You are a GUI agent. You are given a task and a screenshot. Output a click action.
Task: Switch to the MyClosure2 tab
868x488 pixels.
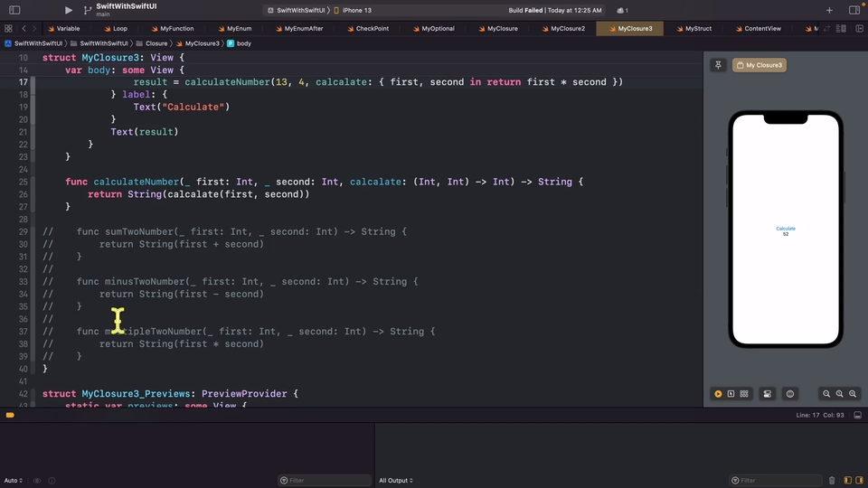[563, 28]
